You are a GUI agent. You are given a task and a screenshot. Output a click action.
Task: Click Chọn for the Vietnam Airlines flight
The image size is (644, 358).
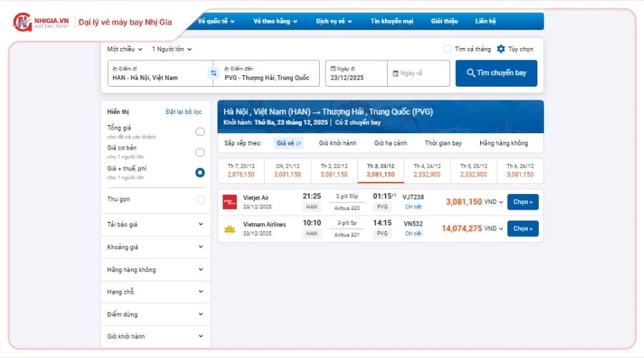tap(523, 228)
